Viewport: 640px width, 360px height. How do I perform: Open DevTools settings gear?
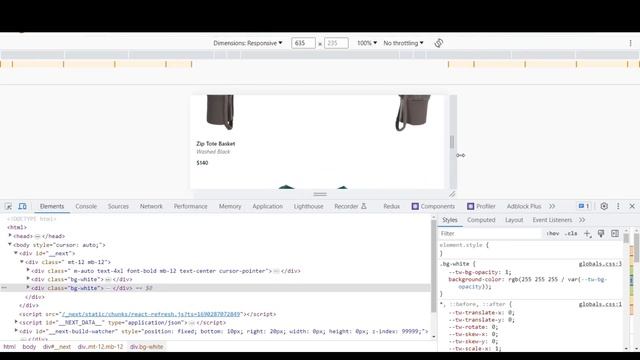point(604,206)
